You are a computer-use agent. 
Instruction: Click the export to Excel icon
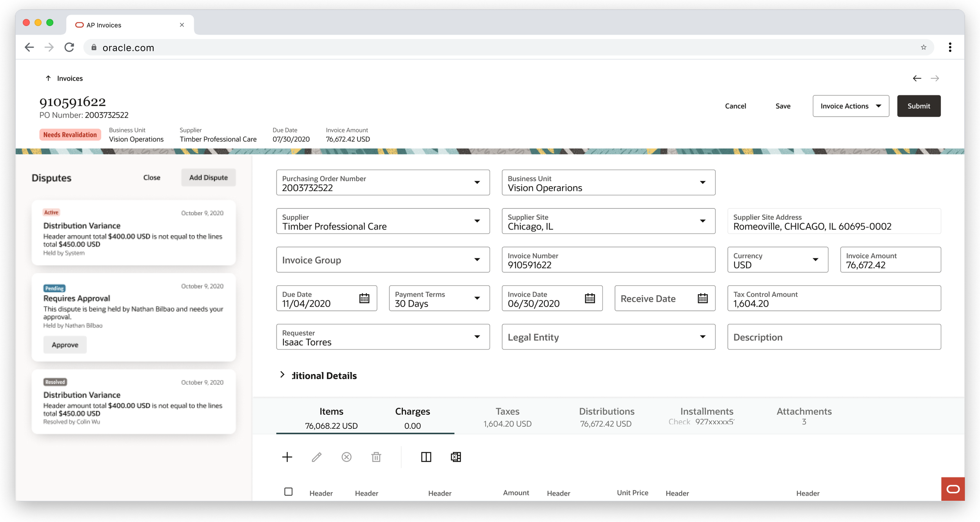[456, 457]
